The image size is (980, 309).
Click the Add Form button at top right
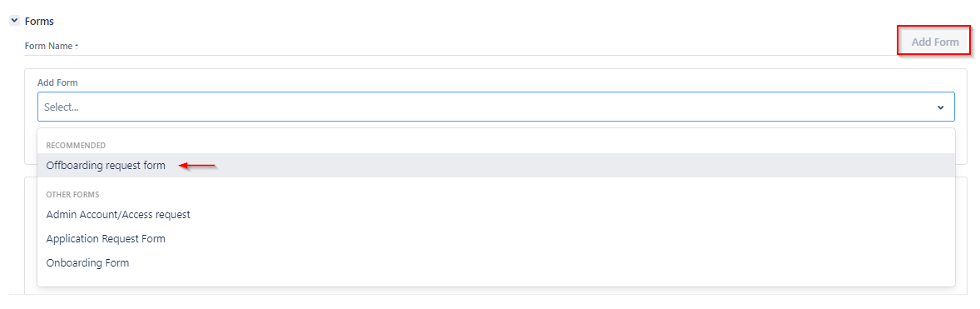pyautogui.click(x=934, y=42)
